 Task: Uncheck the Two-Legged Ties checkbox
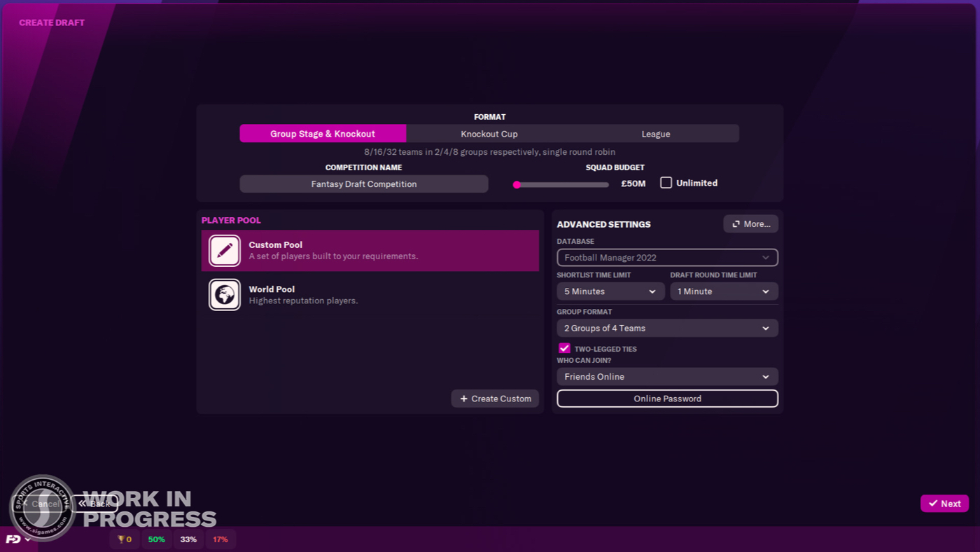(x=564, y=348)
